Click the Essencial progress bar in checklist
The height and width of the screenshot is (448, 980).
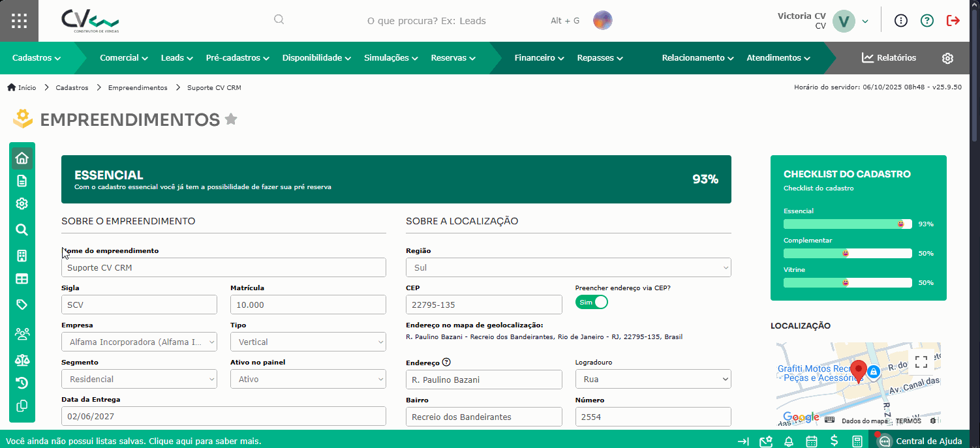[x=848, y=224]
